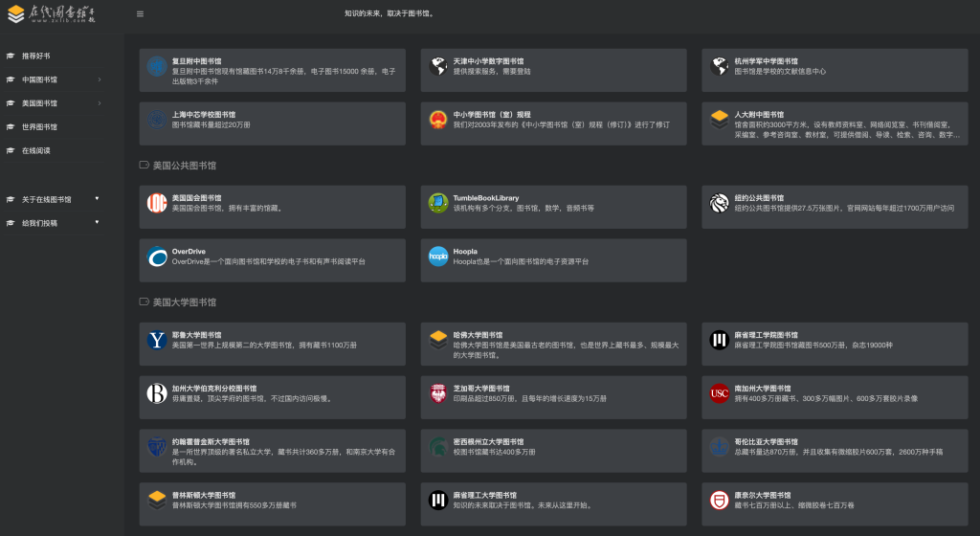
Task: Toggle the hamburger sidebar menu icon
Action: point(140,13)
